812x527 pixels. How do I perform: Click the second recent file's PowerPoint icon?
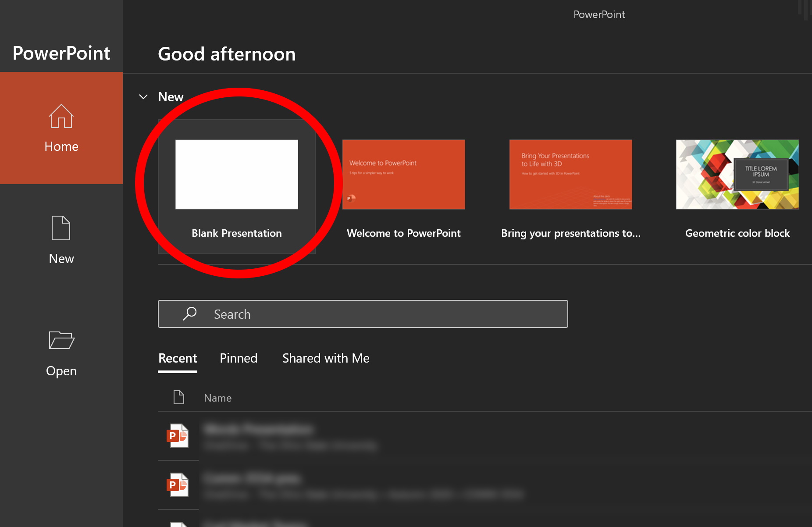pyautogui.click(x=178, y=485)
